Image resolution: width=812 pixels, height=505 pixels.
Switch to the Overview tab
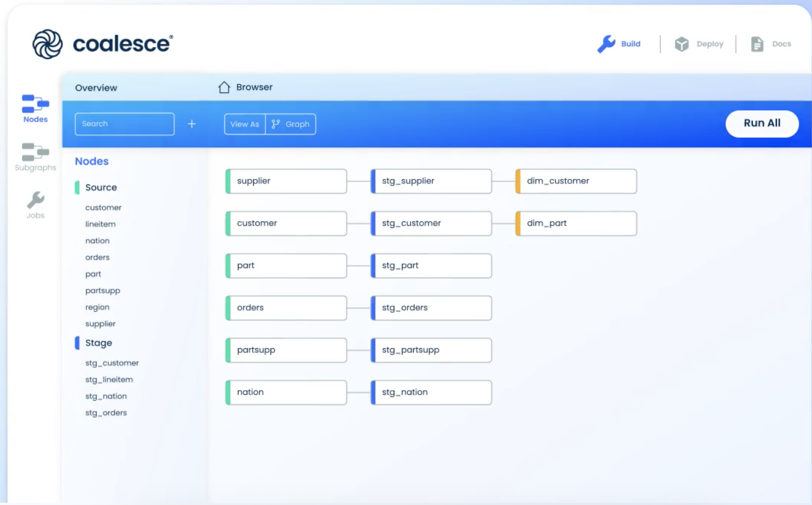click(96, 88)
